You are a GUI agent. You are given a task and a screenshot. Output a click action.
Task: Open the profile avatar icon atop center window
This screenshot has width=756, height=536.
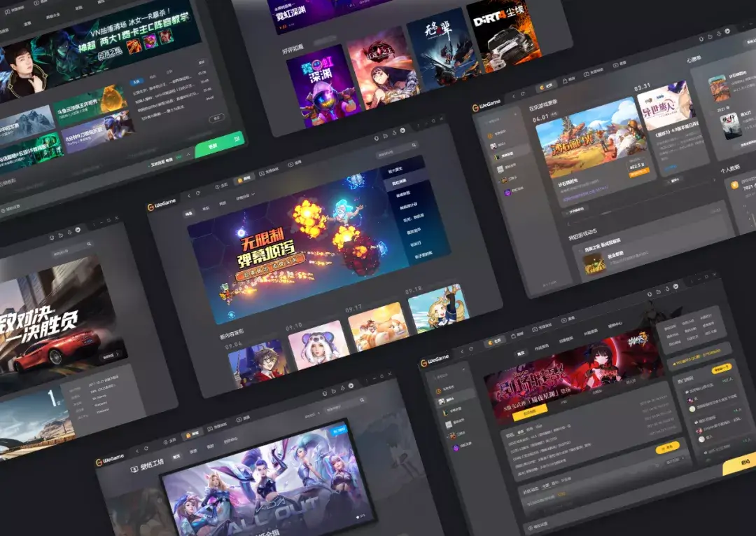[402, 130]
